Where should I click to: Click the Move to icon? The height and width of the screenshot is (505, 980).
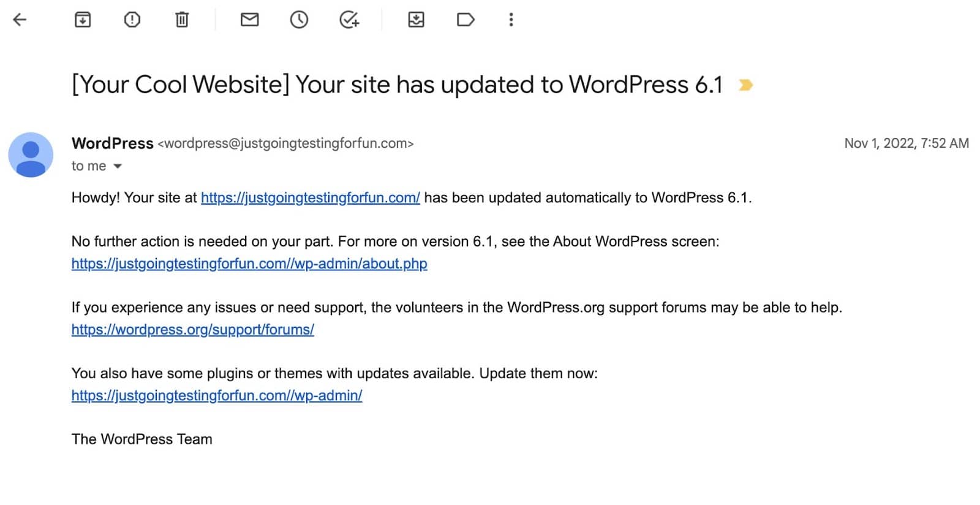416,20
